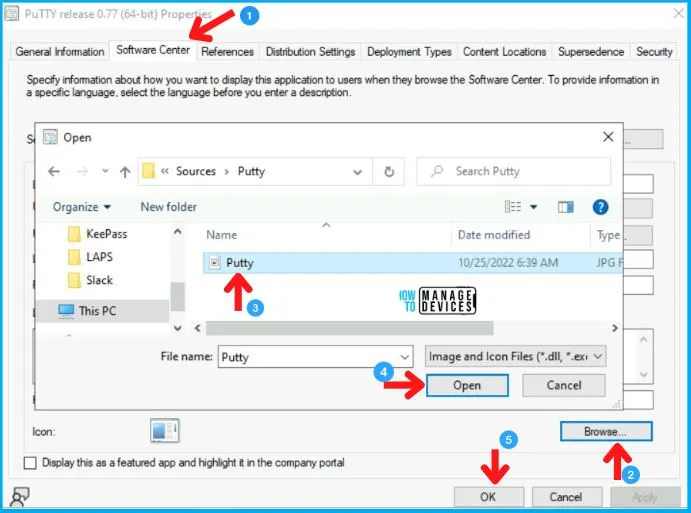Viewport: 691px width, 513px height.
Task: Click the Forward arrow in Open dialog
Action: click(82, 171)
